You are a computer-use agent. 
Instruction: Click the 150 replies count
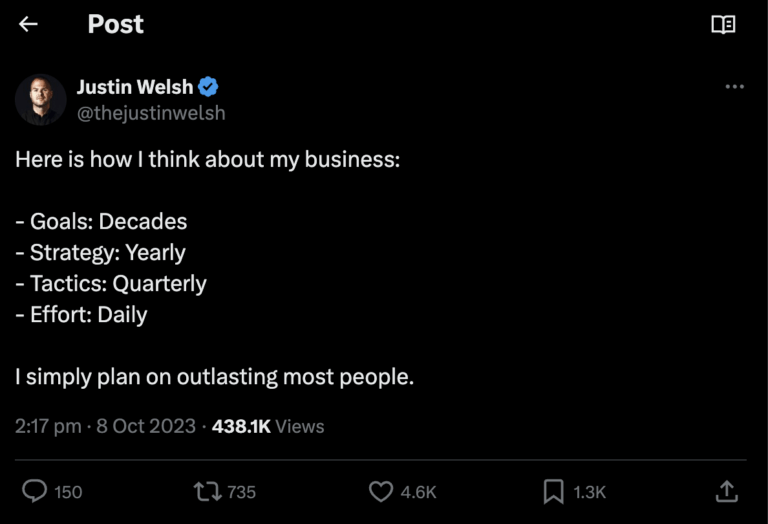click(x=68, y=492)
